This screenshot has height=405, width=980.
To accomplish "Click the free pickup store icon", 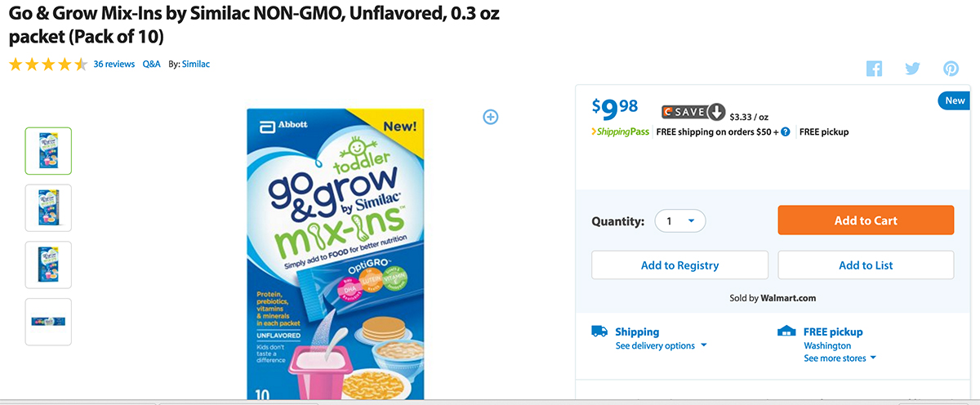I will tap(787, 332).
